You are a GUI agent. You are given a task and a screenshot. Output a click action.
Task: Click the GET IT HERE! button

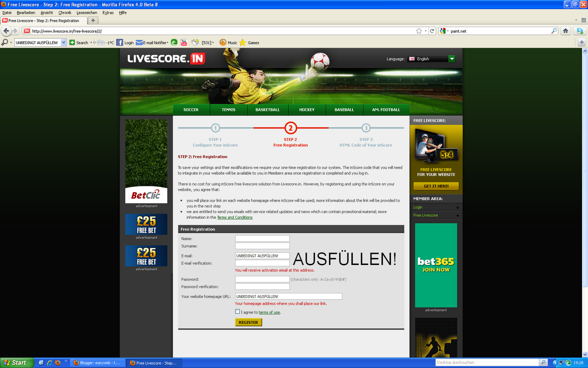pos(436,186)
